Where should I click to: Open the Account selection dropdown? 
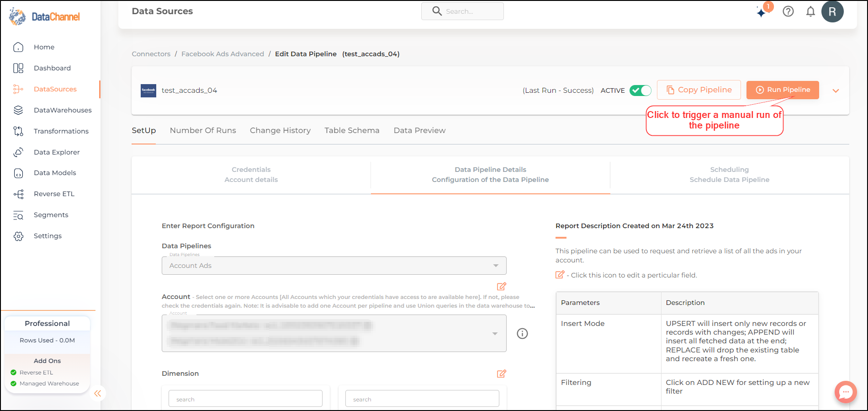(x=334, y=333)
